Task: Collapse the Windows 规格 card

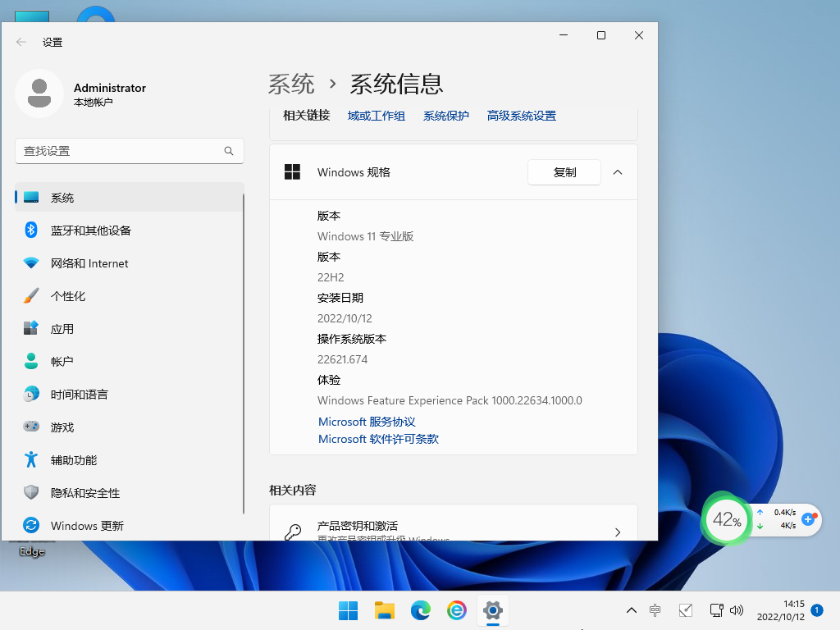Action: [x=618, y=172]
